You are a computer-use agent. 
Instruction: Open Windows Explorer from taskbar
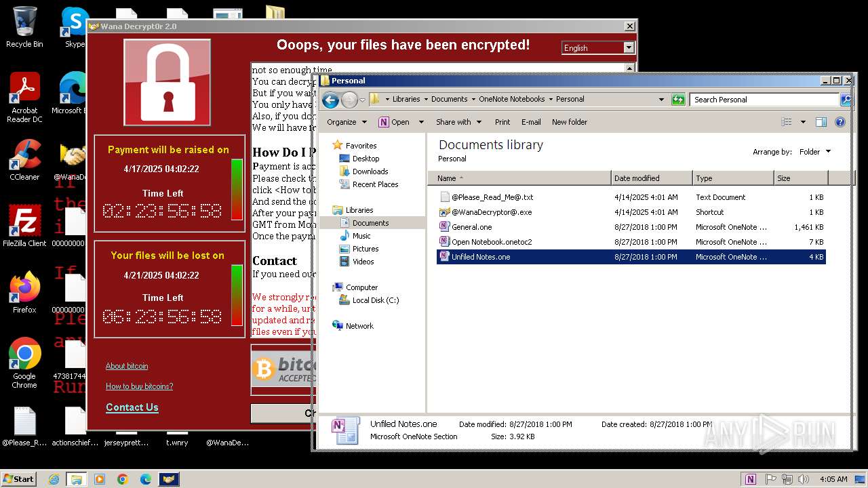[x=77, y=479]
